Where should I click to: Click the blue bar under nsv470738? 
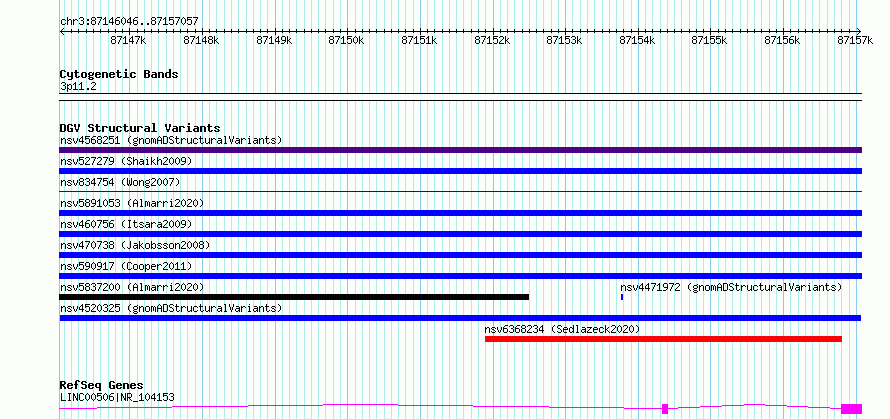pos(460,255)
